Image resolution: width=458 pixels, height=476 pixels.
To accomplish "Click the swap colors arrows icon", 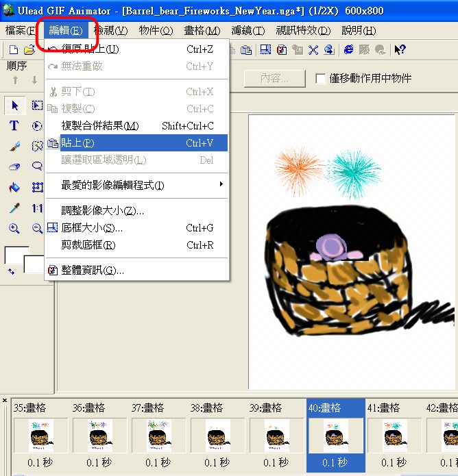I will click(11, 271).
